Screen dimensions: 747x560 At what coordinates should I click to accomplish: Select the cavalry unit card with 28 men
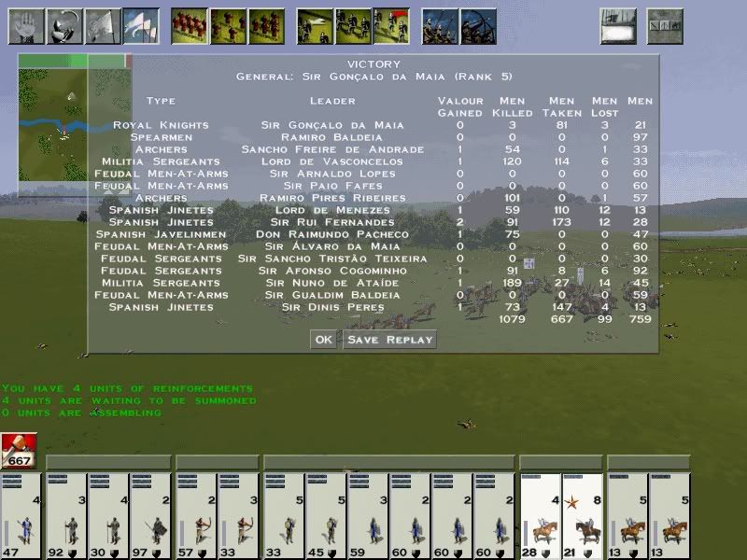(541, 516)
